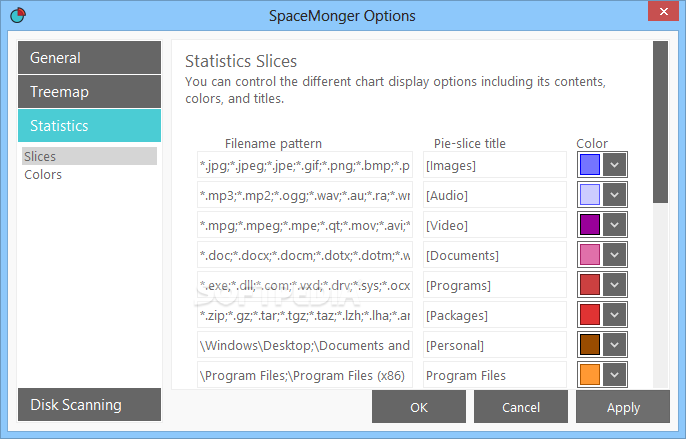Expand the color dropdown for Personal
Viewport: 686px width, 439px height.
(x=614, y=344)
